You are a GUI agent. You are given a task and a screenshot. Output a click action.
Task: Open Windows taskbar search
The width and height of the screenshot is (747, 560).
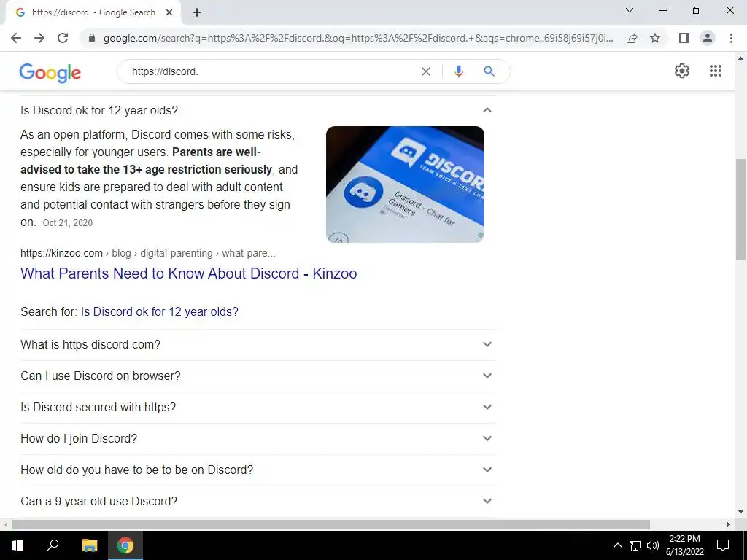(x=53, y=545)
